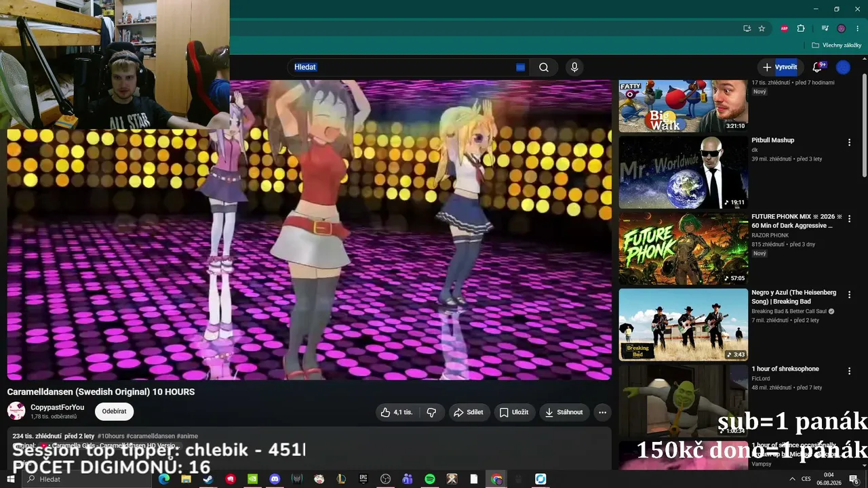Screen dimensions: 868x488
Task: Click the #10hours hashtag
Action: 111,436
